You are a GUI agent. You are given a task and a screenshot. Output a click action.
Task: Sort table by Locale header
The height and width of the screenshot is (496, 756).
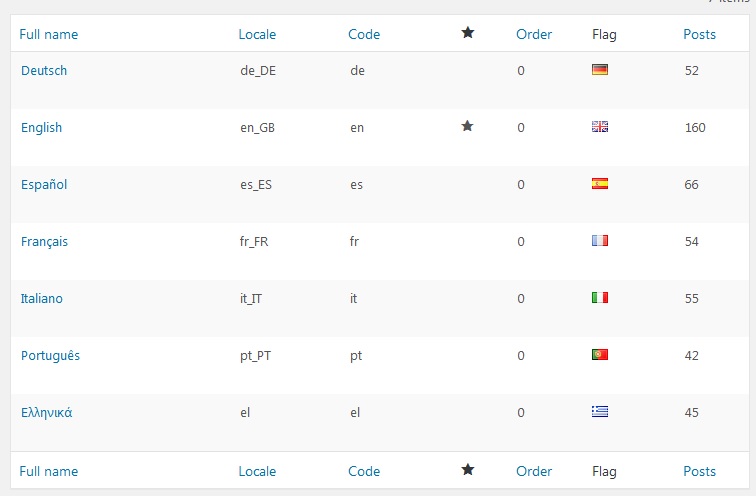[x=257, y=34]
